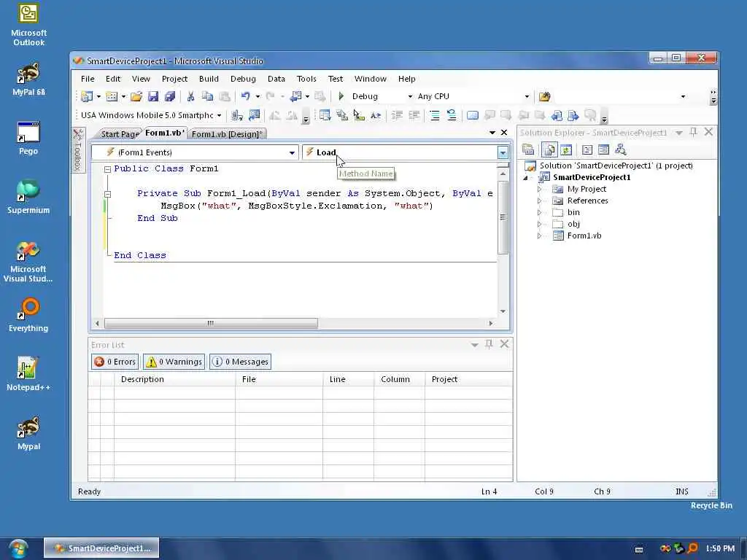Start debugging with the green play icon

click(341, 96)
